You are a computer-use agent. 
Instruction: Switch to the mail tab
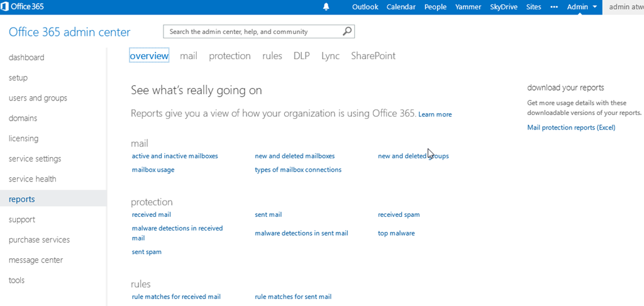pyautogui.click(x=188, y=56)
